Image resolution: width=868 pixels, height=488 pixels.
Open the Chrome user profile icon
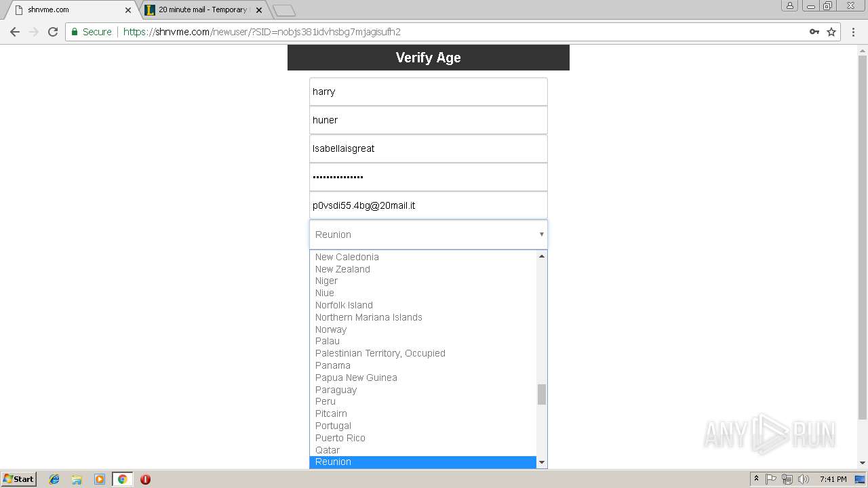789,5
